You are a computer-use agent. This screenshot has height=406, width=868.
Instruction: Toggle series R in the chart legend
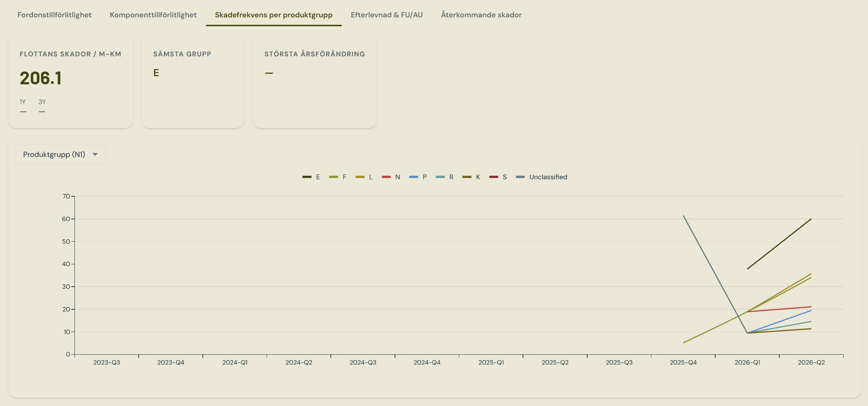[445, 177]
